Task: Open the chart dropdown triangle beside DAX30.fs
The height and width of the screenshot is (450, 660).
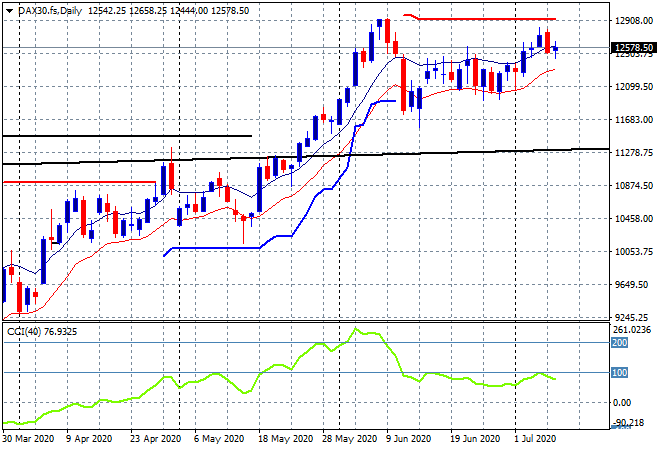Action: tap(9, 11)
